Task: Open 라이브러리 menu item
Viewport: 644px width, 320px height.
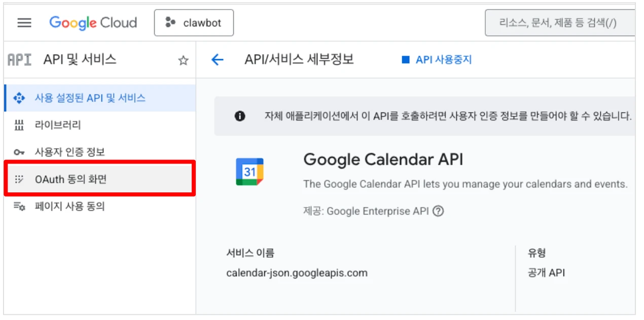Action: [57, 125]
